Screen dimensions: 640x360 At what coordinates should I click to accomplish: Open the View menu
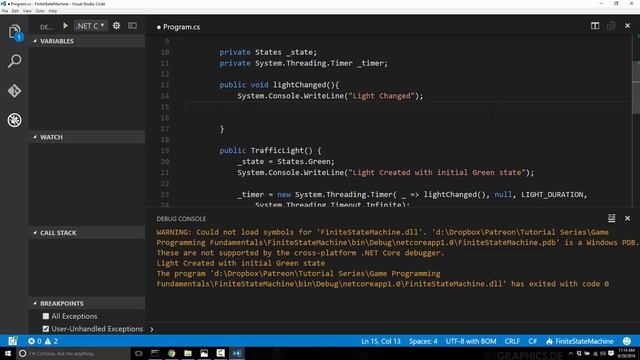click(x=27, y=11)
